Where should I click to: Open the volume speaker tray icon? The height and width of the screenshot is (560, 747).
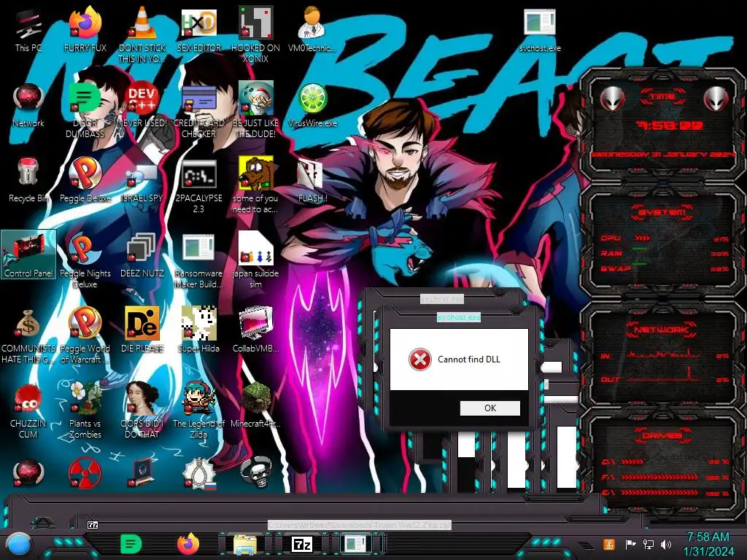click(x=666, y=544)
